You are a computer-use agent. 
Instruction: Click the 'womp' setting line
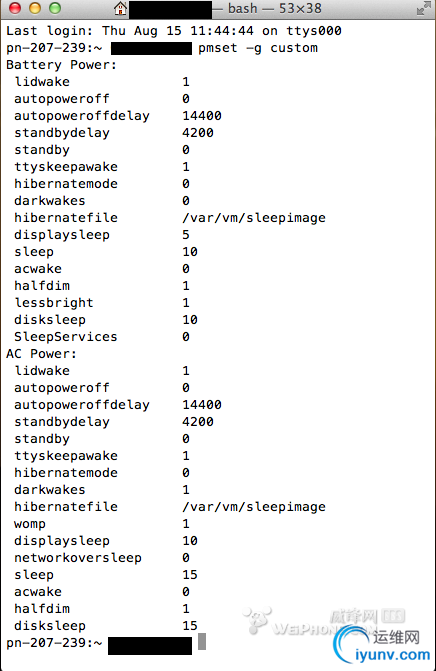[x=102, y=524]
